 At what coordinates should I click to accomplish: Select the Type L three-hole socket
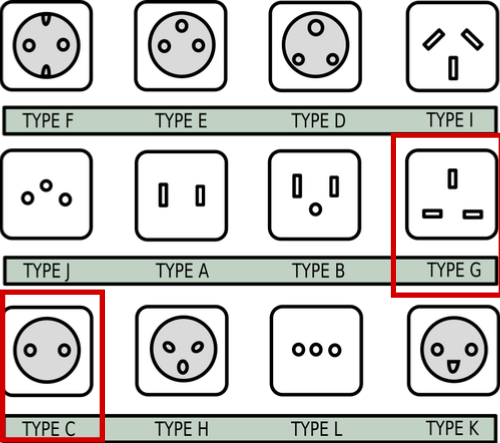click(316, 350)
